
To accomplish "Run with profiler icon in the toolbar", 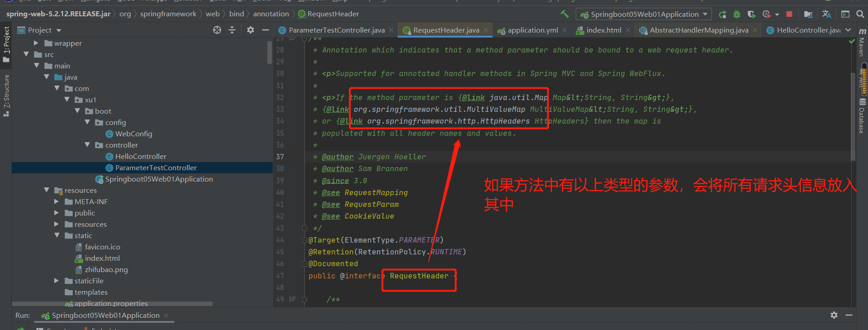I will coord(766,14).
